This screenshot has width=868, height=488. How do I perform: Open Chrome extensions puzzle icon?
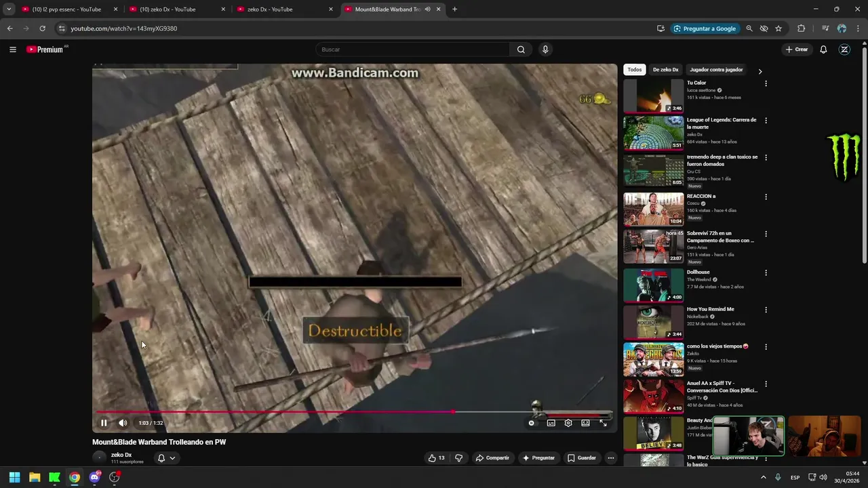pyautogui.click(x=802, y=28)
